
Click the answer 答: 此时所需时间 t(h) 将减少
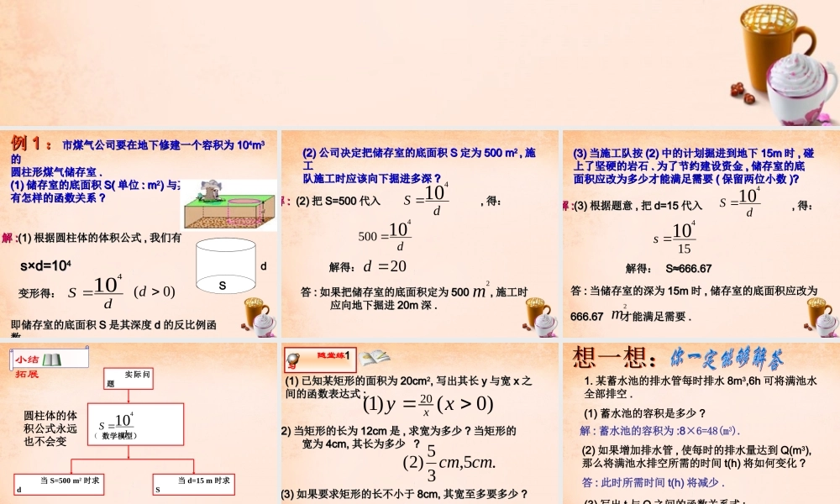(x=653, y=482)
